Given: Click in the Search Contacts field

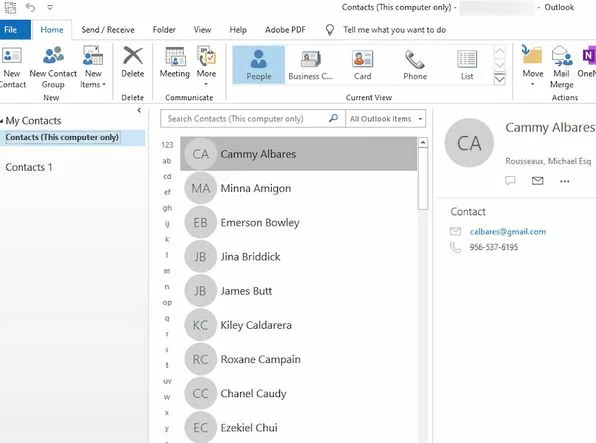Looking at the screenshot, I should (243, 119).
